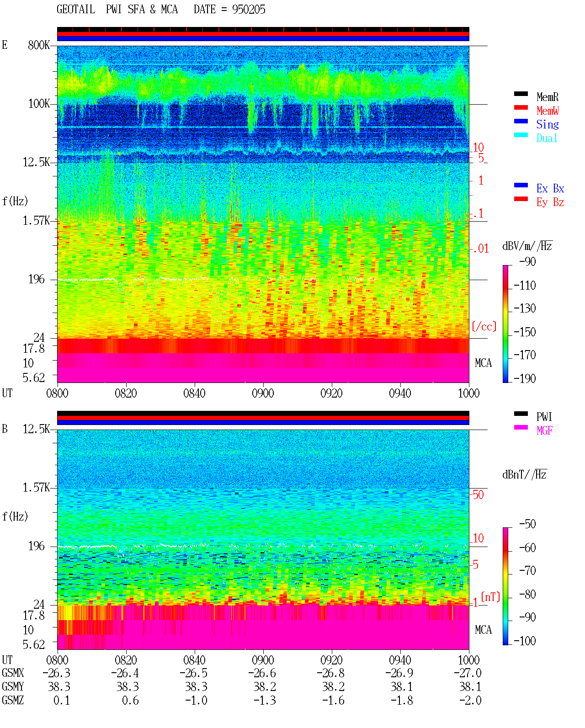Screen dimensions: 585x728
Task: Click the MGF legend label
Action: pos(545,430)
